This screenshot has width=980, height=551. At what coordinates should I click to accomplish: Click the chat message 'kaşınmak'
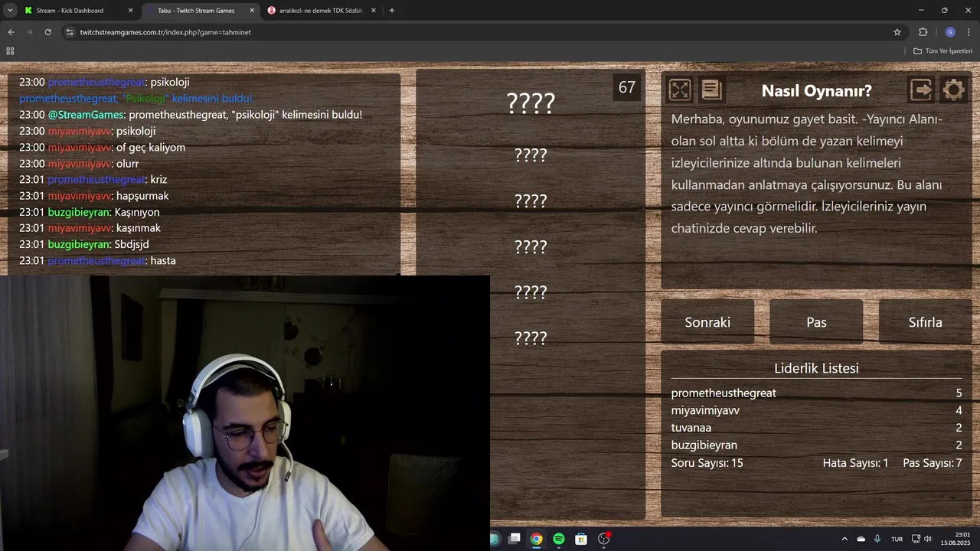click(139, 228)
